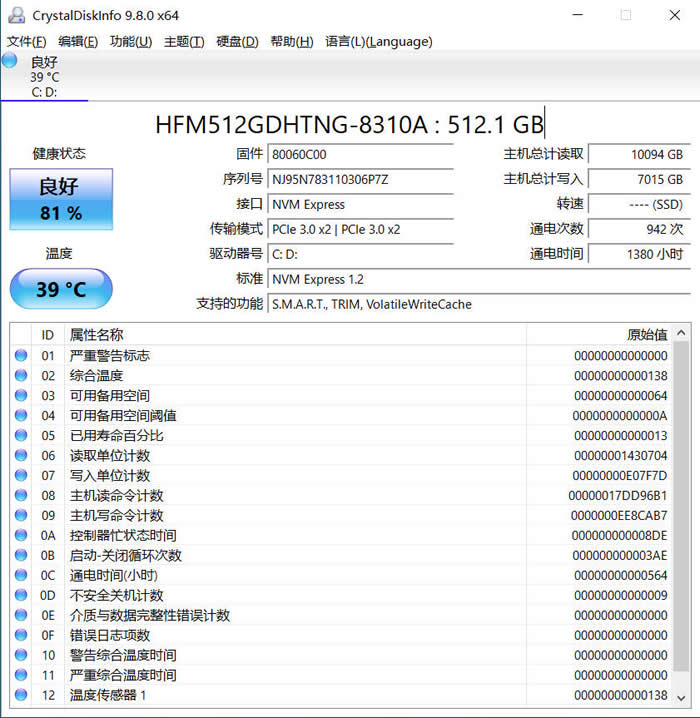Click status icon for 温度传感器 1
The image size is (700, 718).
pos(21,695)
